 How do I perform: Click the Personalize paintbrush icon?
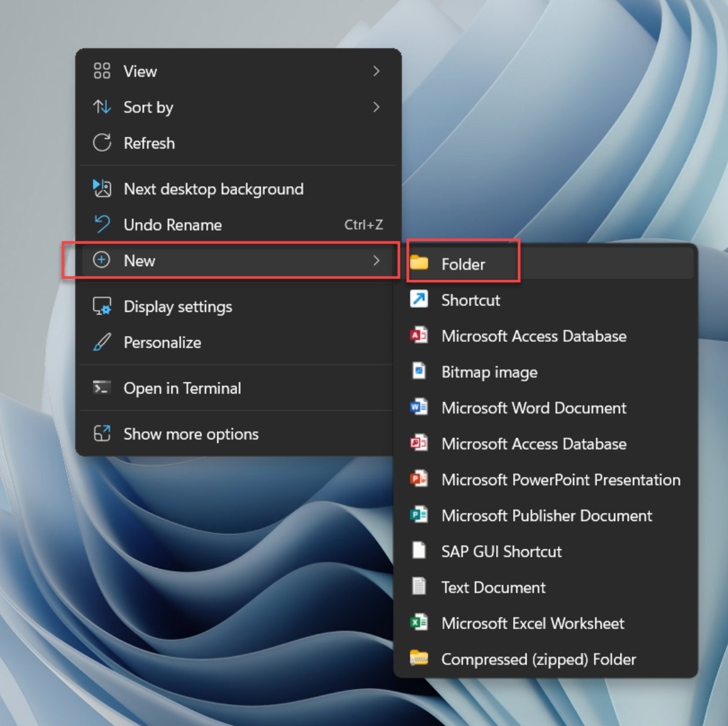tap(102, 342)
